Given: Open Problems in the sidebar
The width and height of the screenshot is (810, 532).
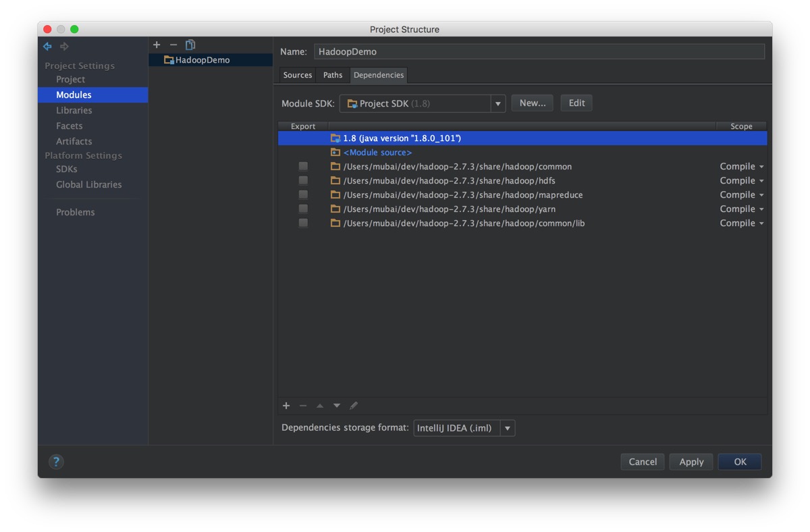Looking at the screenshot, I should [x=75, y=213].
